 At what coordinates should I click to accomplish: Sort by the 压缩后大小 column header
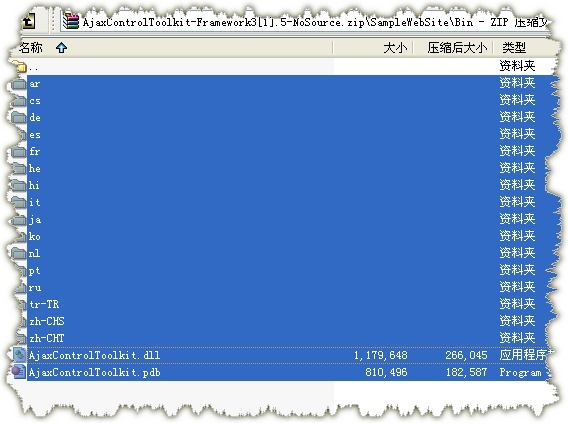[457, 47]
